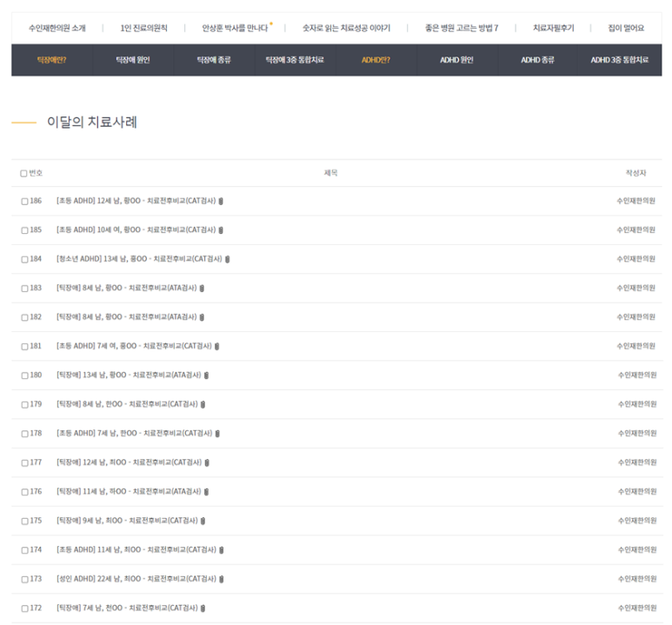Select the checkbox for post 181
The height and width of the screenshot is (625, 672).
click(24, 347)
